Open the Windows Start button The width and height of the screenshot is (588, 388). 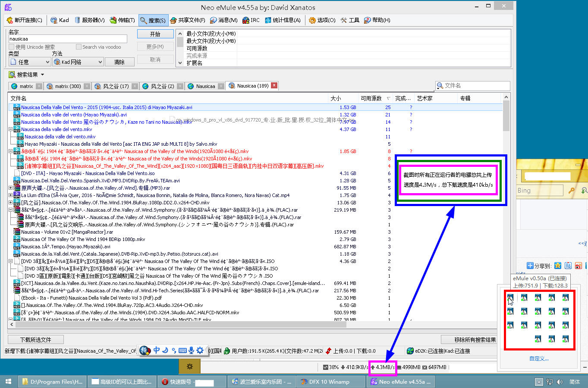(x=8, y=382)
